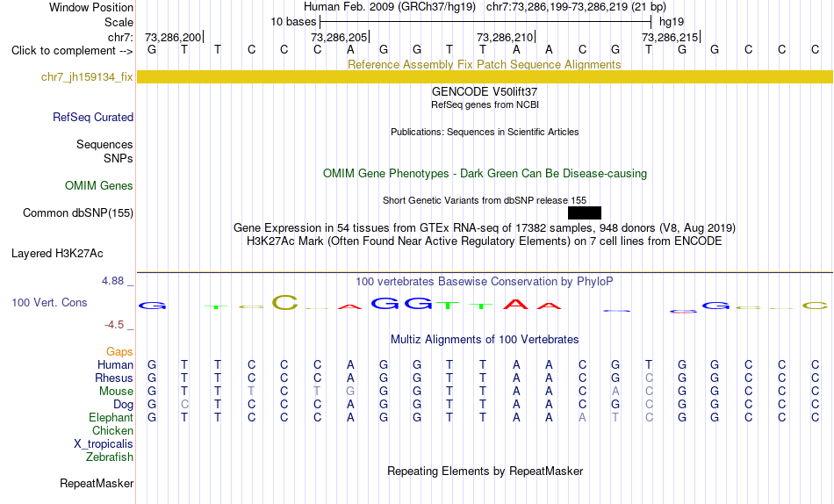Click the 73,286,210 position marker
The image size is (834, 504).
click(506, 37)
